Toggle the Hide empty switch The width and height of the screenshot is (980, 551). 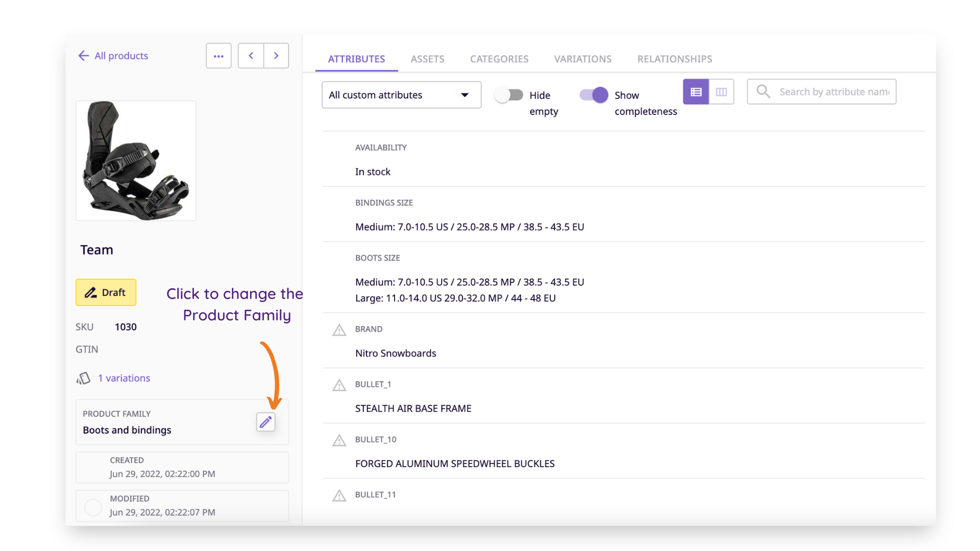[509, 95]
